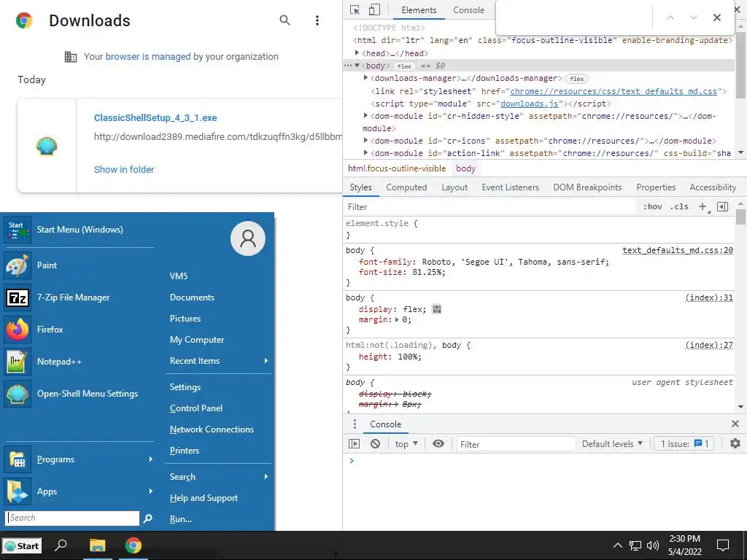Screen dimensions: 747x560
Task: Expand the Apps submenu
Action: click(x=79, y=491)
